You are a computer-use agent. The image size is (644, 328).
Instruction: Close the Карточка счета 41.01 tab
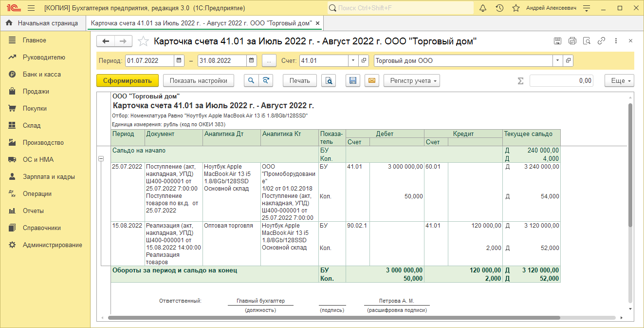[x=318, y=23]
